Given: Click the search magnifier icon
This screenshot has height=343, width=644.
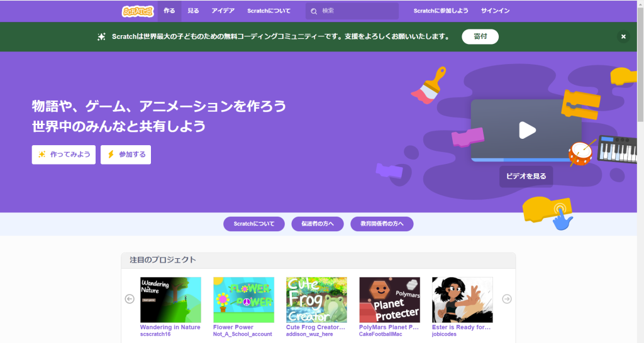Looking at the screenshot, I should [x=314, y=11].
